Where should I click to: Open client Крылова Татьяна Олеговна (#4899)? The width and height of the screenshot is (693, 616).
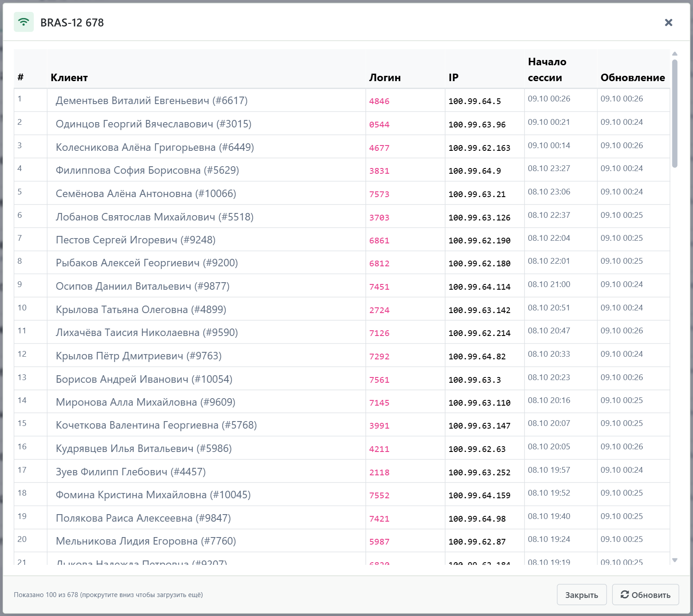tap(141, 310)
